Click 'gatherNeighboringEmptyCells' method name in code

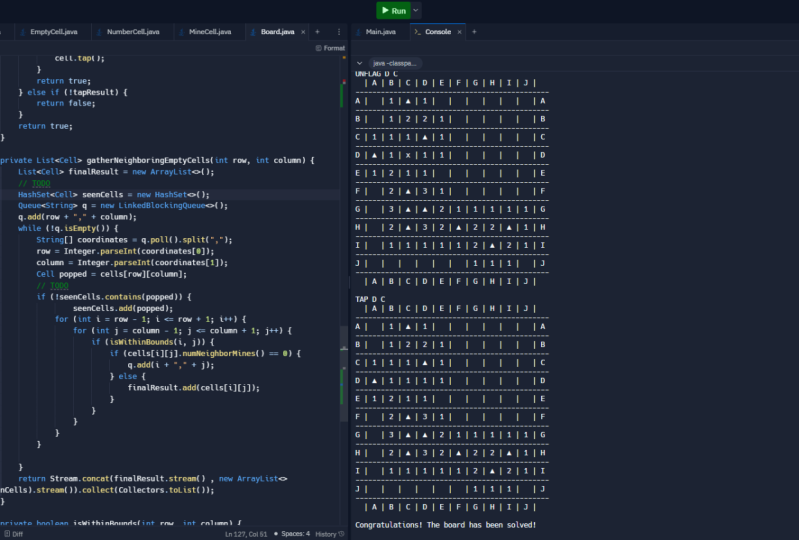(x=148, y=160)
